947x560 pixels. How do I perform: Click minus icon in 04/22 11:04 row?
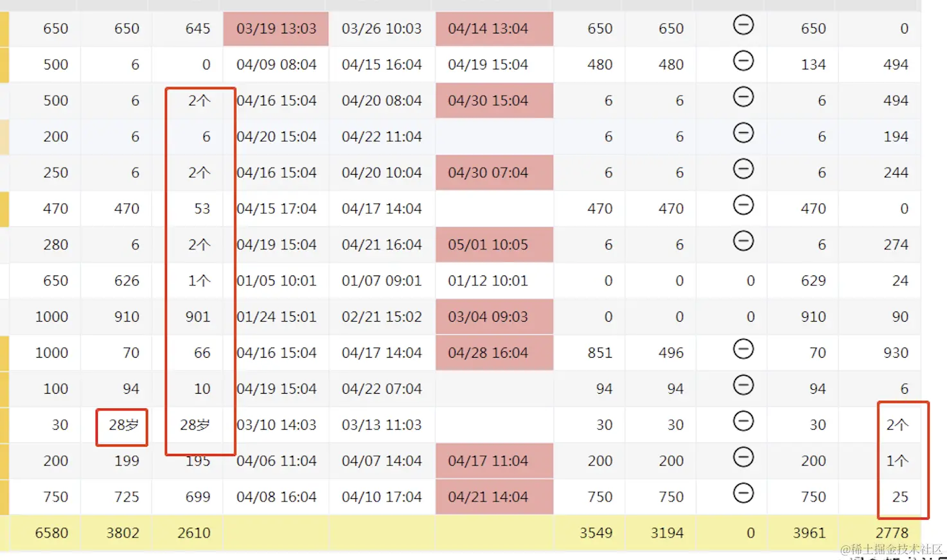[x=743, y=133]
